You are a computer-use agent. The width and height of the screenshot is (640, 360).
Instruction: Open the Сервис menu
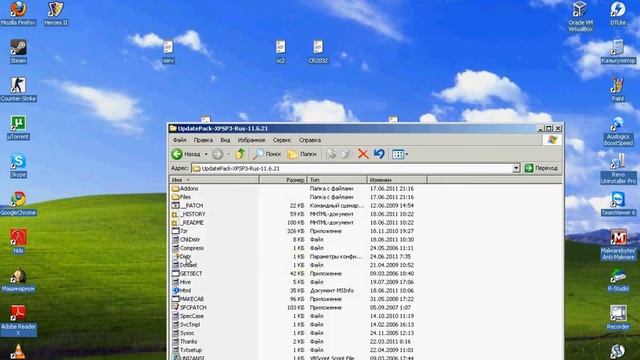click(282, 140)
